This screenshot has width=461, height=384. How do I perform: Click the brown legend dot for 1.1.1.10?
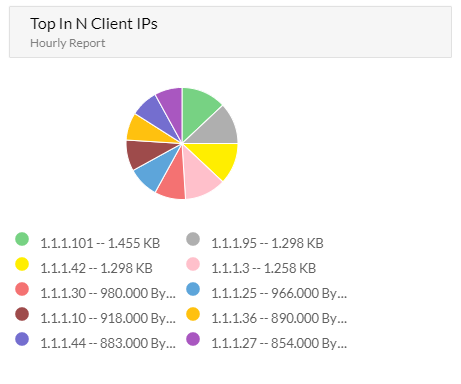(x=22, y=314)
